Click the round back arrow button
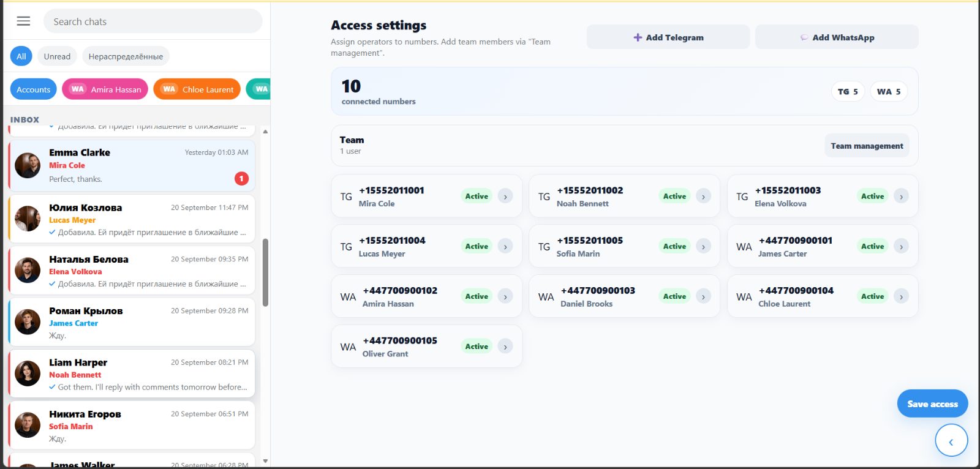 pos(951,441)
